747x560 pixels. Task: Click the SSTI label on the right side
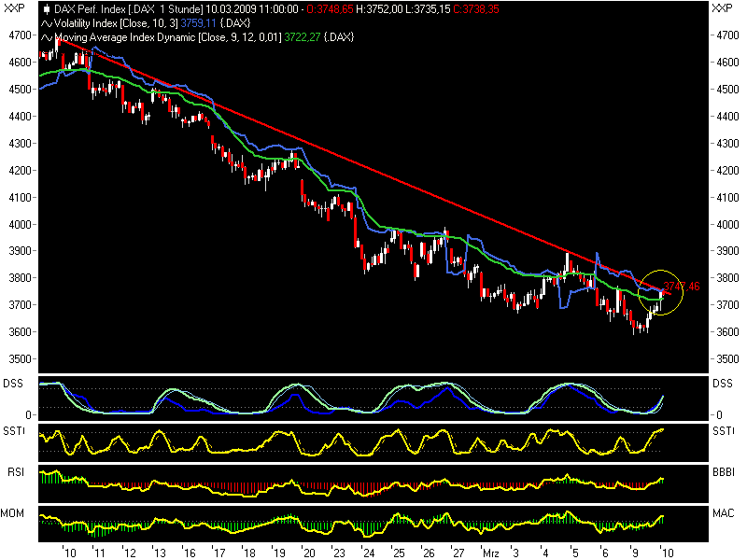tap(723, 431)
